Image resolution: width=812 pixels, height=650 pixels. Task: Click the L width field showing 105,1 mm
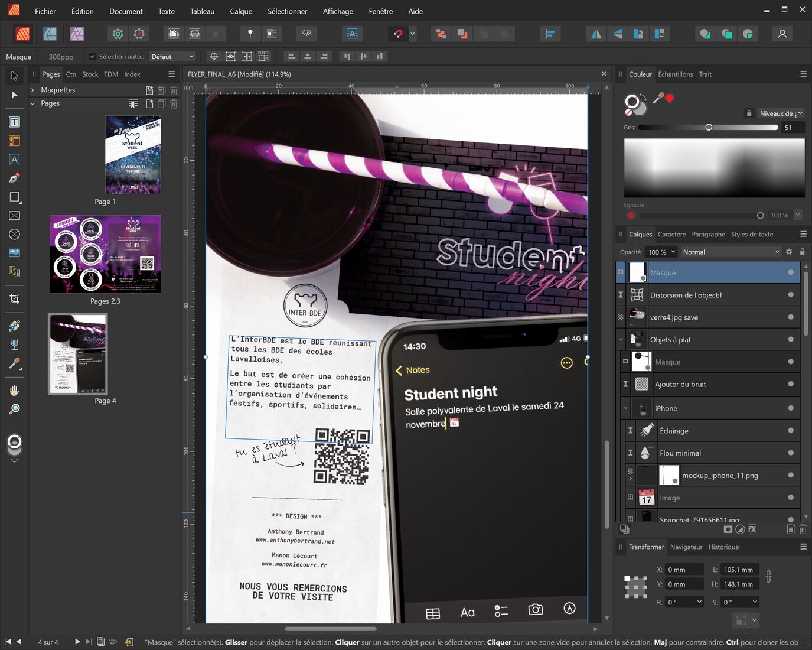pyautogui.click(x=739, y=570)
